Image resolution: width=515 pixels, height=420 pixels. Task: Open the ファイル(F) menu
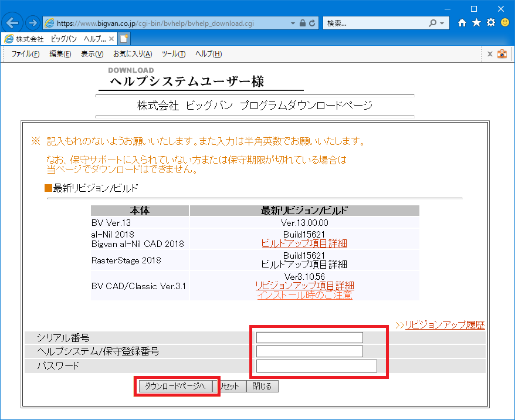click(x=26, y=54)
